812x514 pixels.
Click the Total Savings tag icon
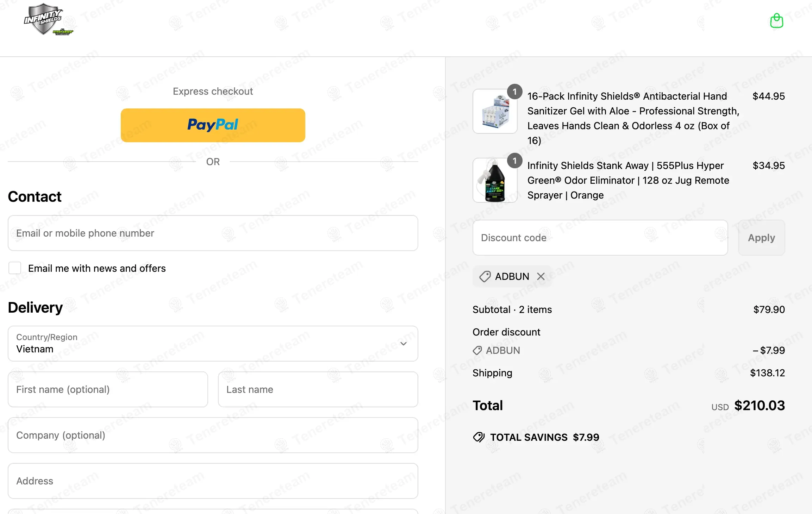click(479, 437)
